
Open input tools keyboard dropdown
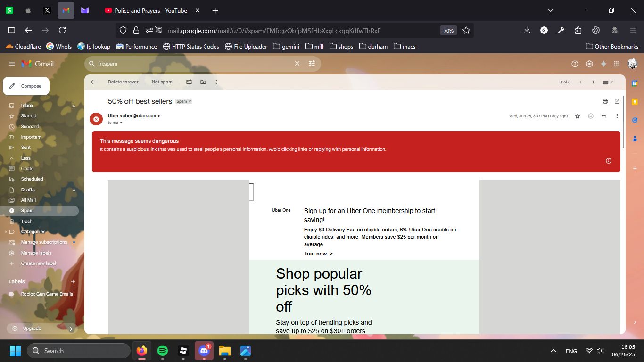608,82
